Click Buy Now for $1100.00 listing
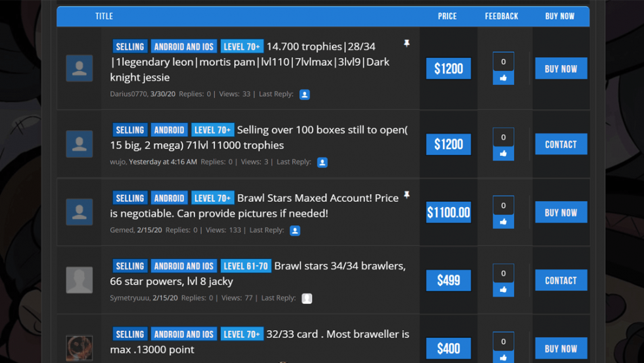The image size is (644, 363). click(x=561, y=212)
